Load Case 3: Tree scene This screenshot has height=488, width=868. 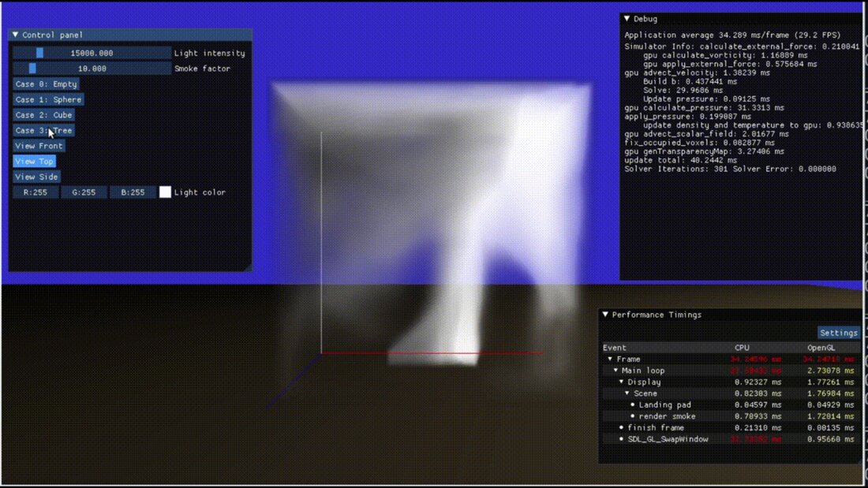[43, 131]
